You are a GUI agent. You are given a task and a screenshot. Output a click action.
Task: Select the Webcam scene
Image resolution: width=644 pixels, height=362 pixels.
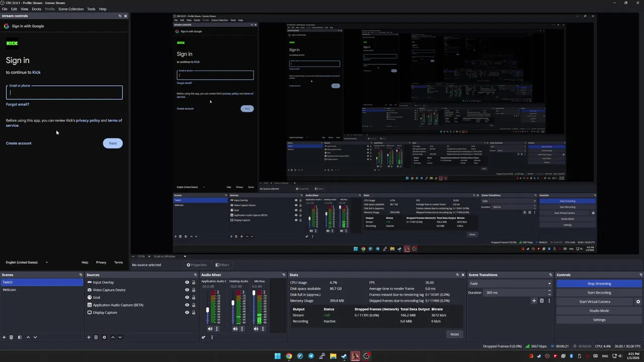pyautogui.click(x=41, y=290)
